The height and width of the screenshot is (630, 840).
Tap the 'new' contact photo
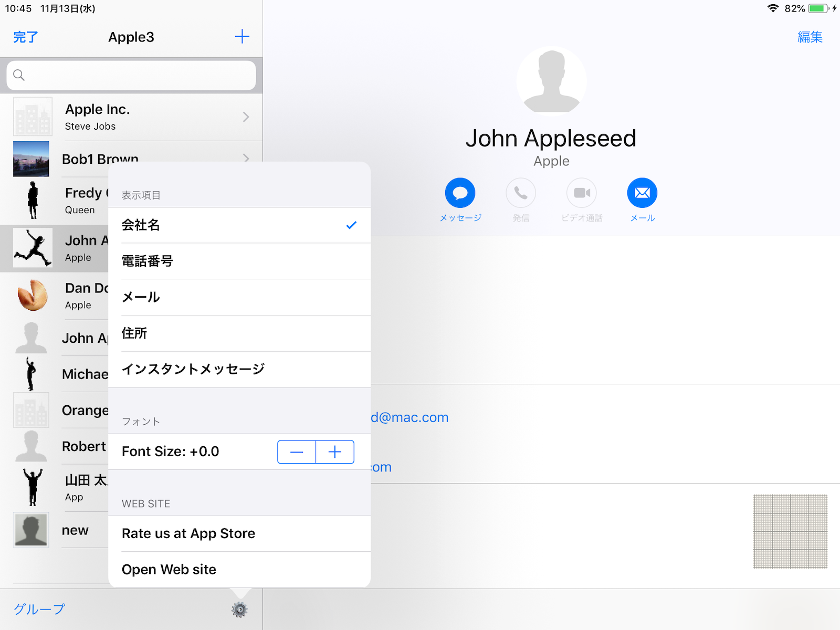(x=31, y=530)
